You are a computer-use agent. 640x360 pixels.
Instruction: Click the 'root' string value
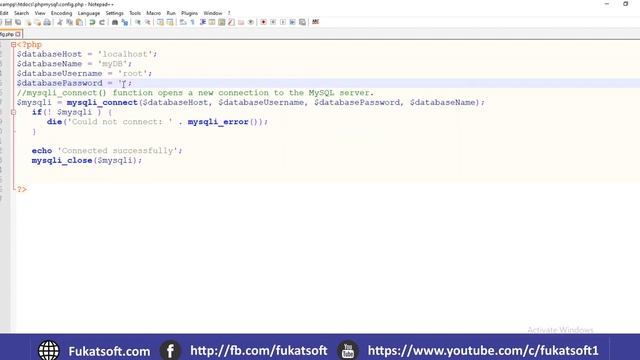click(x=133, y=73)
